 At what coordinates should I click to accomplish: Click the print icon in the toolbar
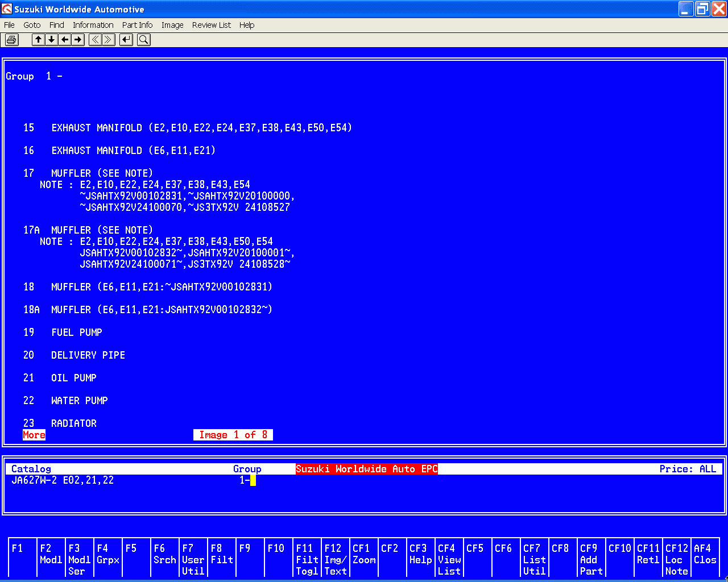click(x=12, y=40)
